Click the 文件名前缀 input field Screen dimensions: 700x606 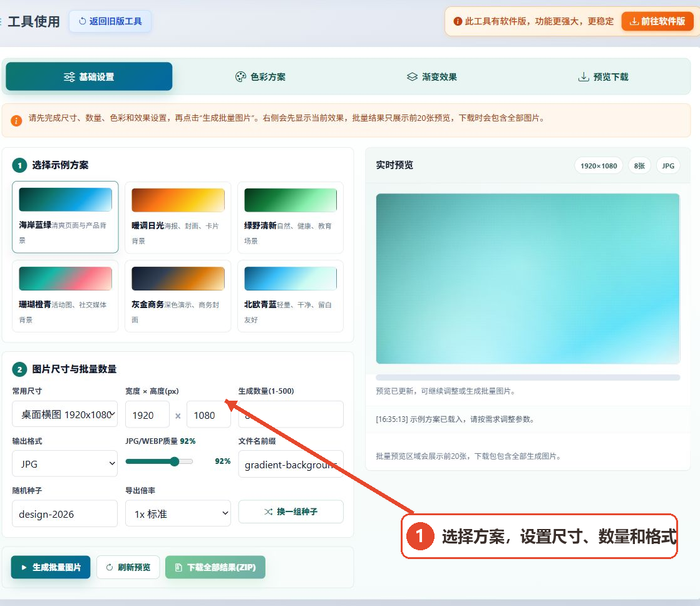tap(291, 464)
